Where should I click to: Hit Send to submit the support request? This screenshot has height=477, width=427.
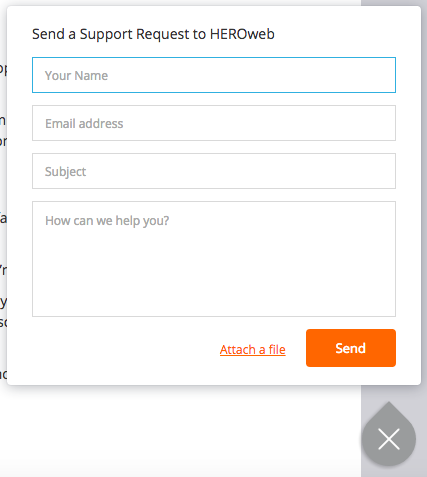coord(351,348)
